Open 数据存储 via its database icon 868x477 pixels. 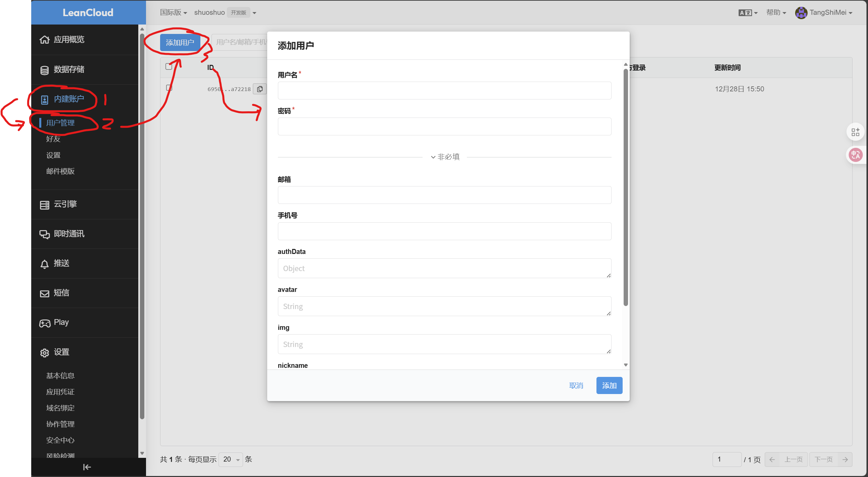(x=45, y=70)
